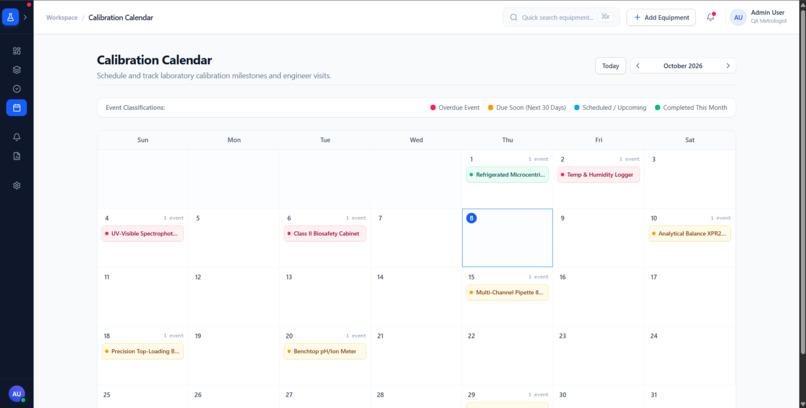Click the Sun column header
Image resolution: width=806 pixels, height=408 pixels.
143,140
